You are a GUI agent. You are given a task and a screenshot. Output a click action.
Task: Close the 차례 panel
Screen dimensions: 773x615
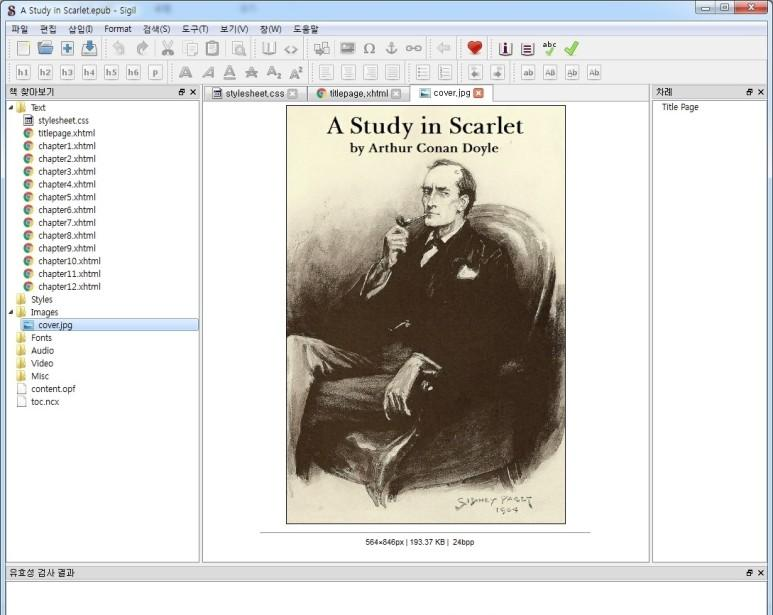761,92
